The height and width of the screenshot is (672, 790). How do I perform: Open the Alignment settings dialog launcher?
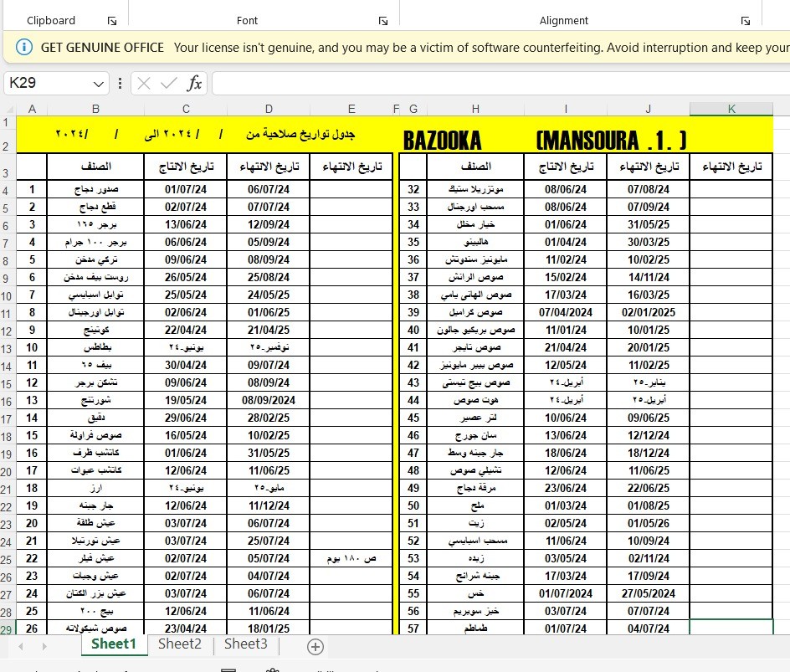[745, 21]
